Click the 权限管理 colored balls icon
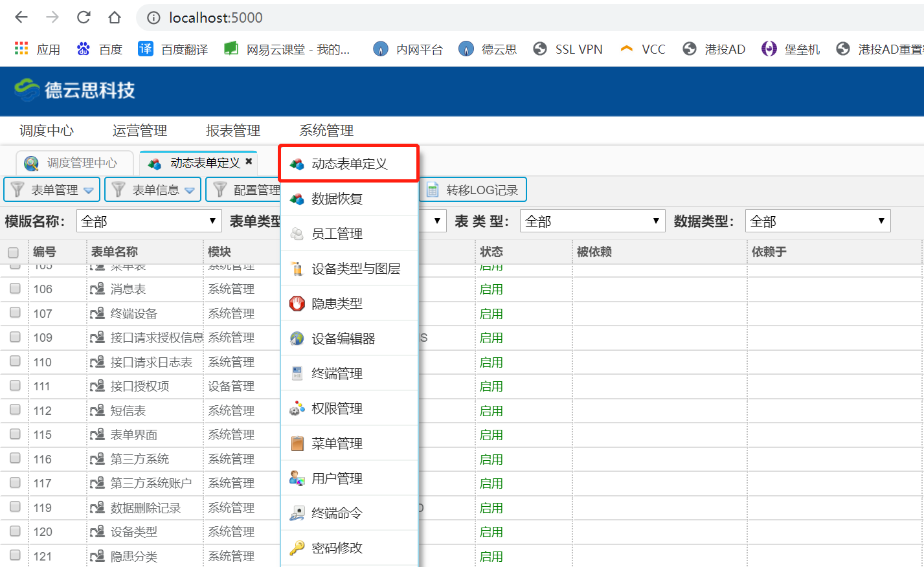 [x=297, y=408]
